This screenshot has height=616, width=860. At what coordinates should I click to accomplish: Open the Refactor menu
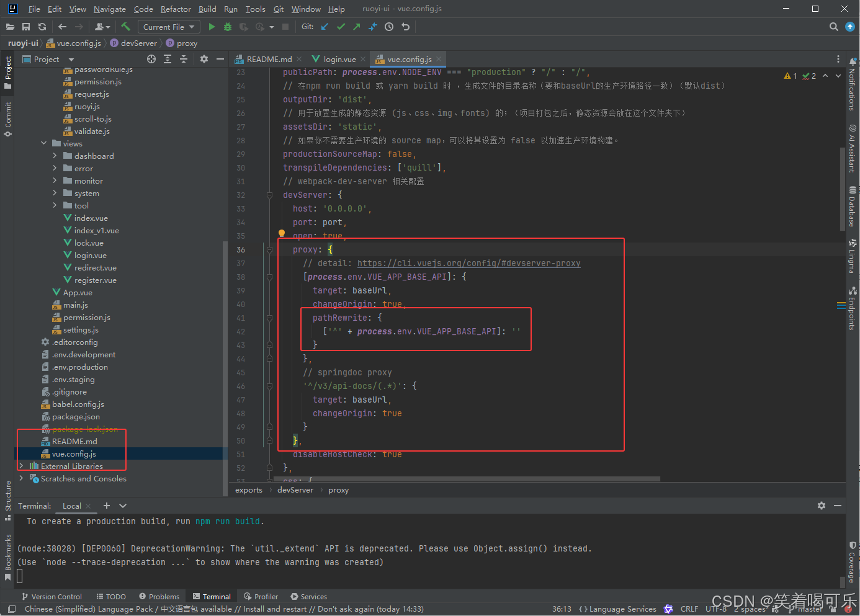[x=176, y=9]
